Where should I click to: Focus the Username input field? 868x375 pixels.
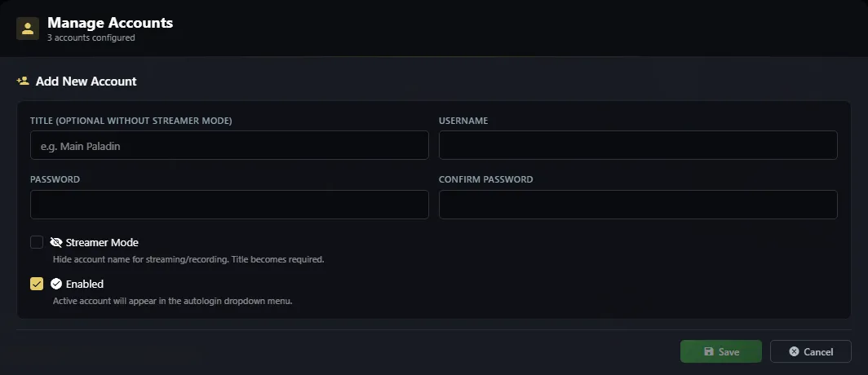click(638, 145)
